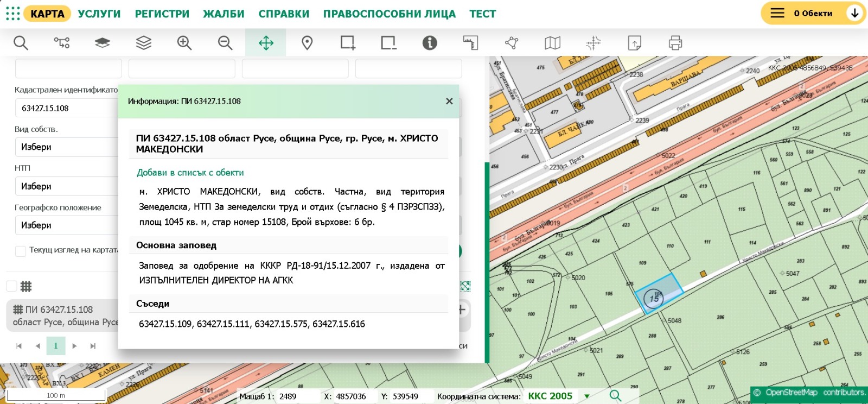
Task: Open the '0 Обекти' objects list button
Action: 812,14
